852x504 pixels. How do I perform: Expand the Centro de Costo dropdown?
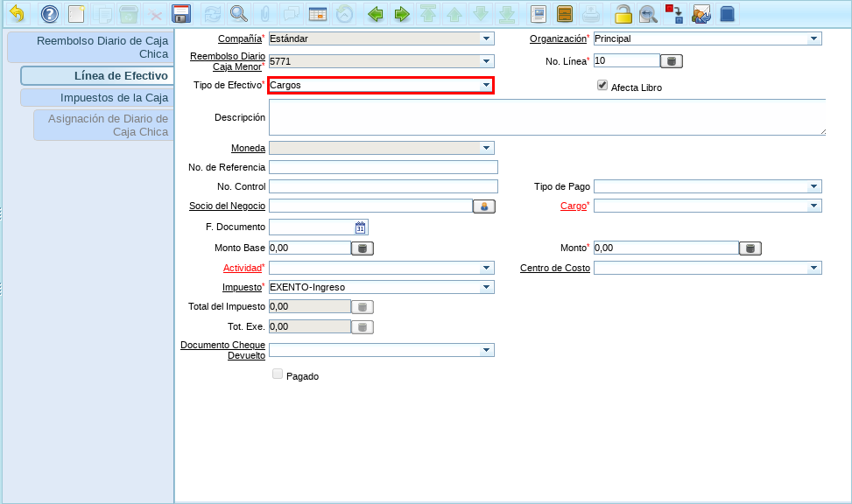click(x=813, y=268)
